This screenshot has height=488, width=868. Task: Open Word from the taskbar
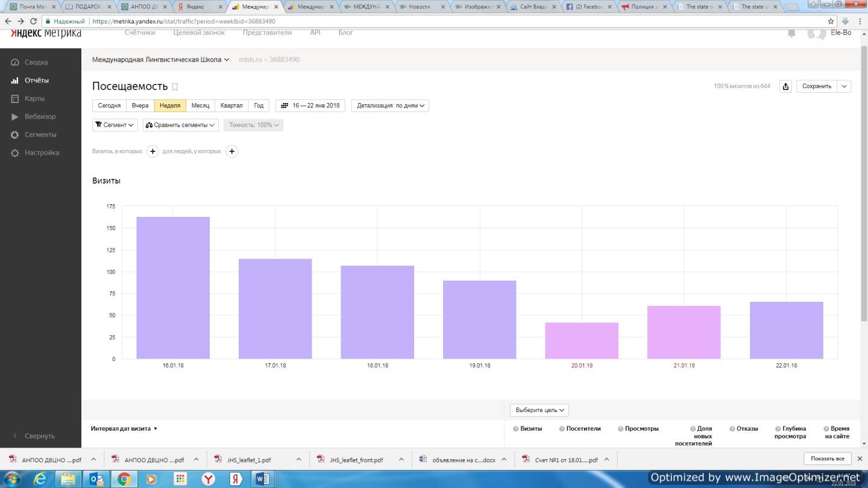point(262,479)
